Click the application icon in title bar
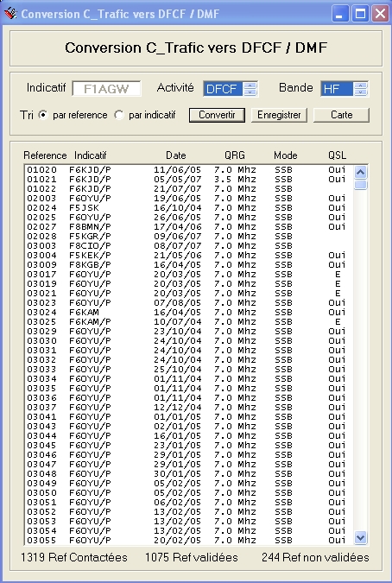The image size is (392, 583). 10,13
